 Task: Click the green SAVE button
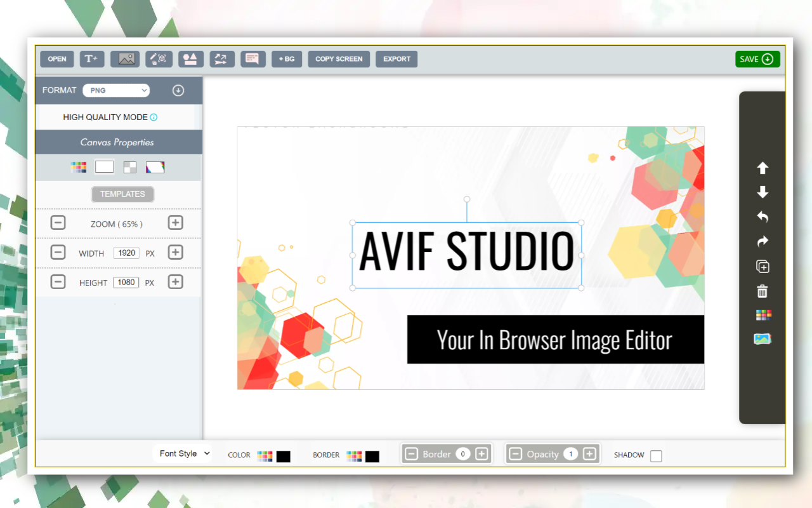pyautogui.click(x=757, y=58)
